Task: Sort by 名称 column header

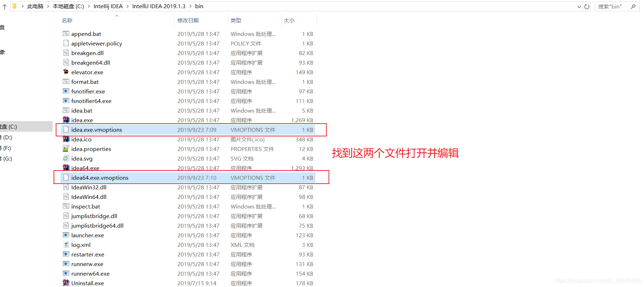Action: click(x=67, y=21)
